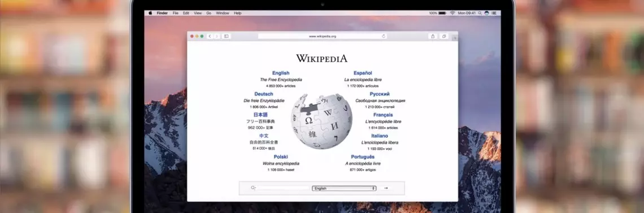
Task: Reload the page with the refresh icon
Action: click(x=384, y=36)
